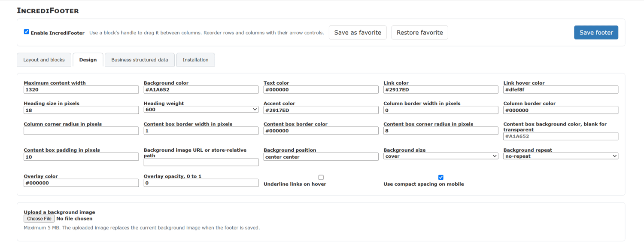Click the 'Upload a background image' label
This screenshot has width=644, height=251.
pyautogui.click(x=59, y=212)
